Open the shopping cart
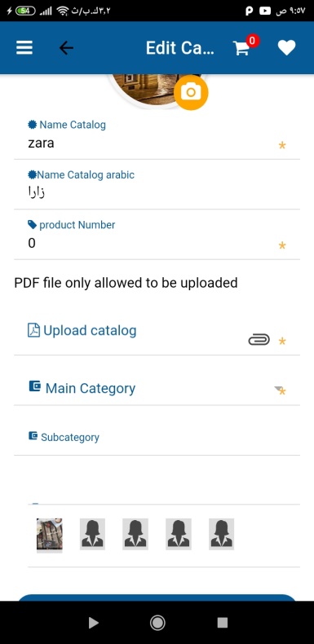 [x=241, y=48]
